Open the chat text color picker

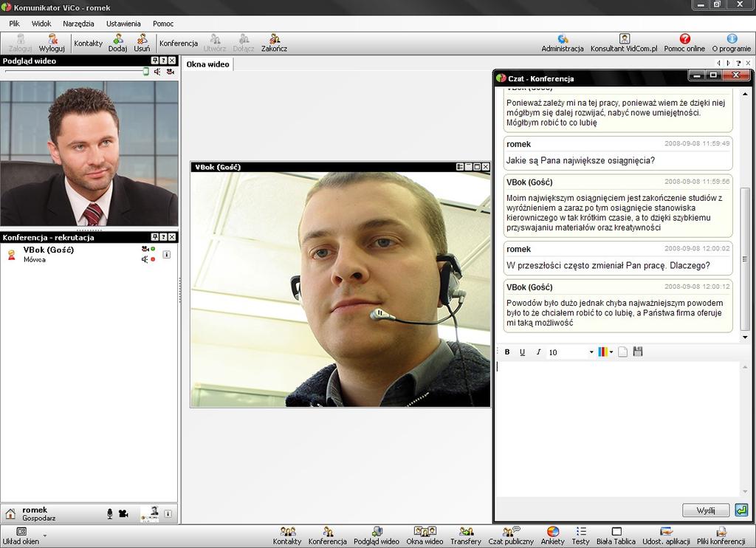pos(605,352)
